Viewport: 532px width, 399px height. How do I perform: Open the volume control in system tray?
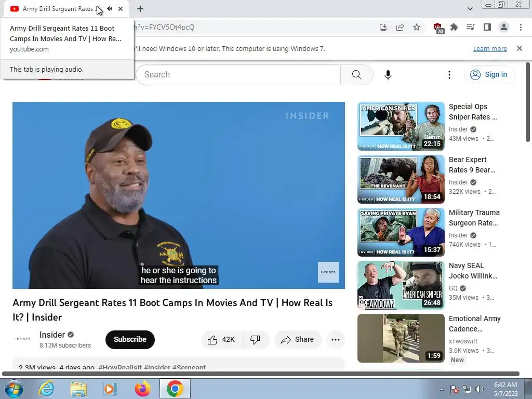coord(480,389)
